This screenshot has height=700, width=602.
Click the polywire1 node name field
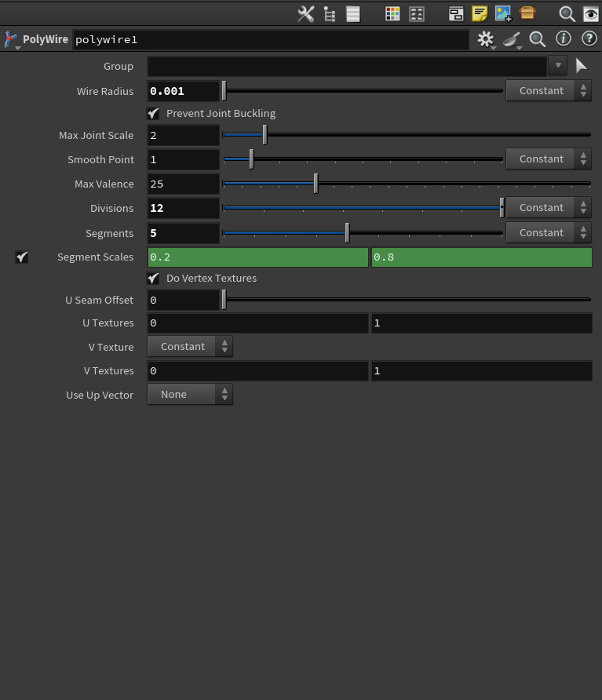[x=270, y=39]
